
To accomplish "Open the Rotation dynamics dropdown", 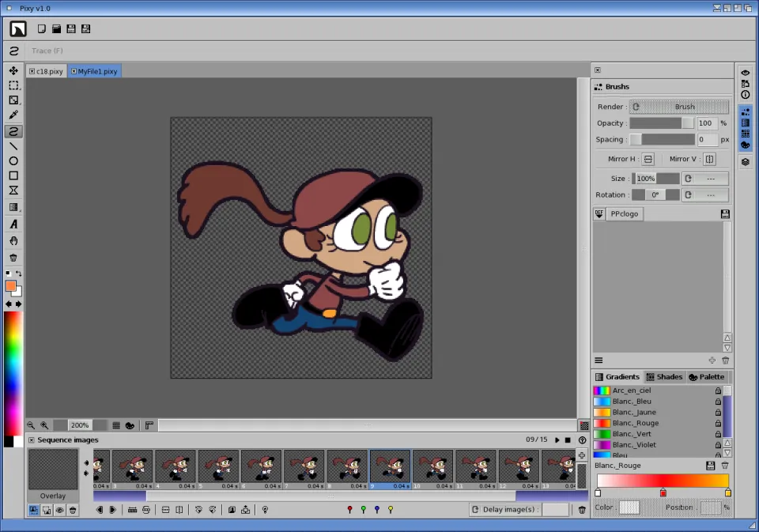I will tap(704, 194).
